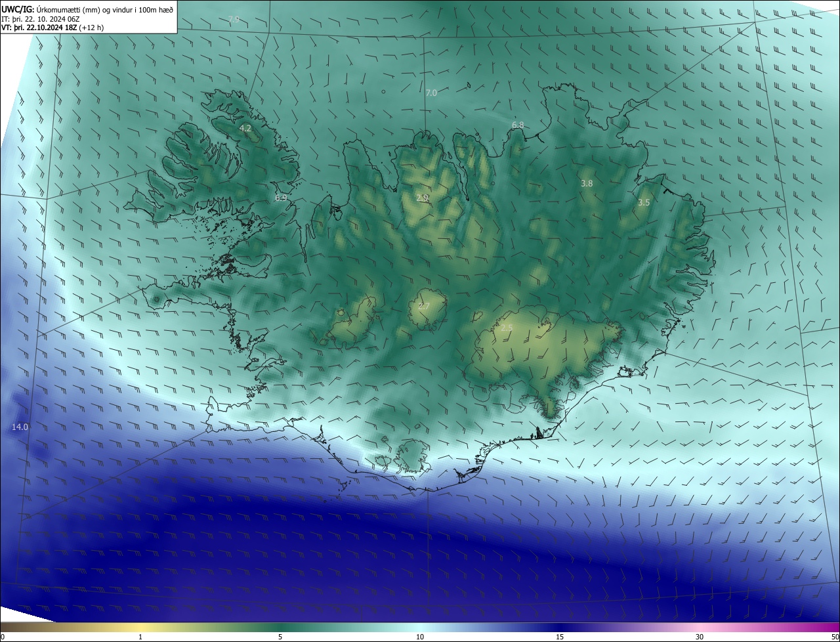The height and width of the screenshot is (642, 840).
Task: Click the 2.7 value on the glacier
Action: coord(423,307)
